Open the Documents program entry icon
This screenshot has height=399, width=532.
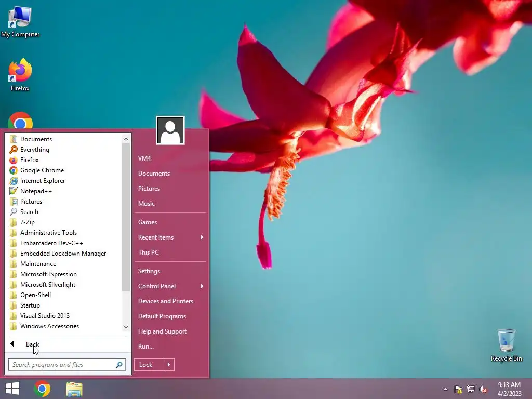click(13, 139)
